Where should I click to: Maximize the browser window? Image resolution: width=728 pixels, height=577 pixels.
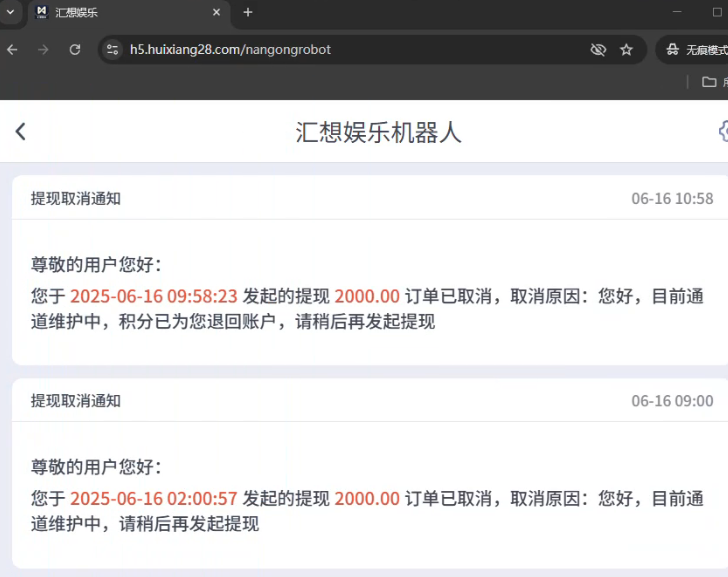[x=717, y=12]
